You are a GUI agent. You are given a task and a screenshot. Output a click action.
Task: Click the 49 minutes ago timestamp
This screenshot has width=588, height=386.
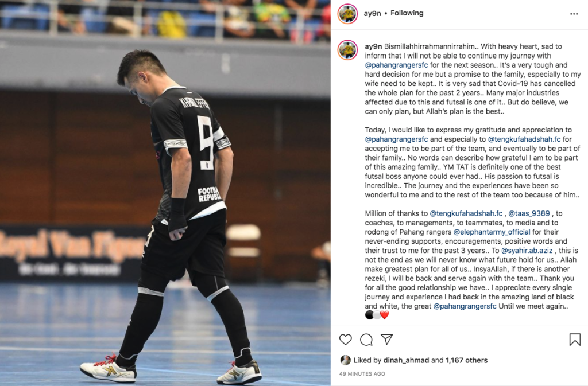coord(362,373)
